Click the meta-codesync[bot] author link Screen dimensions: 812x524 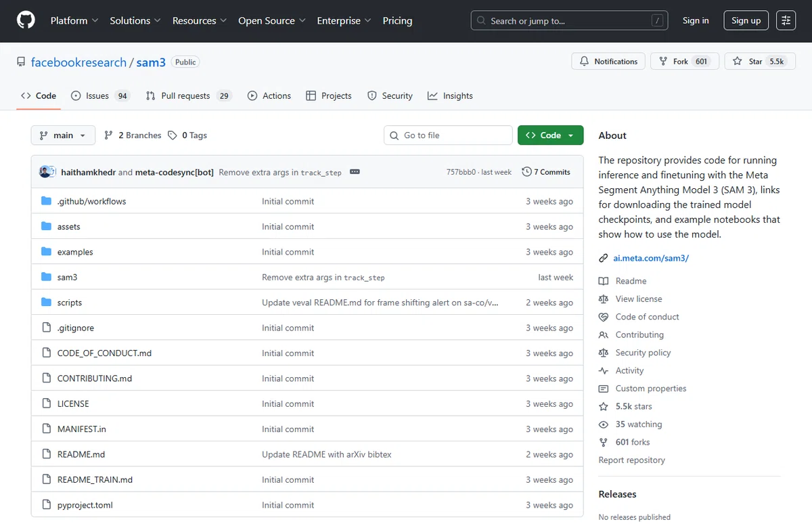click(175, 172)
